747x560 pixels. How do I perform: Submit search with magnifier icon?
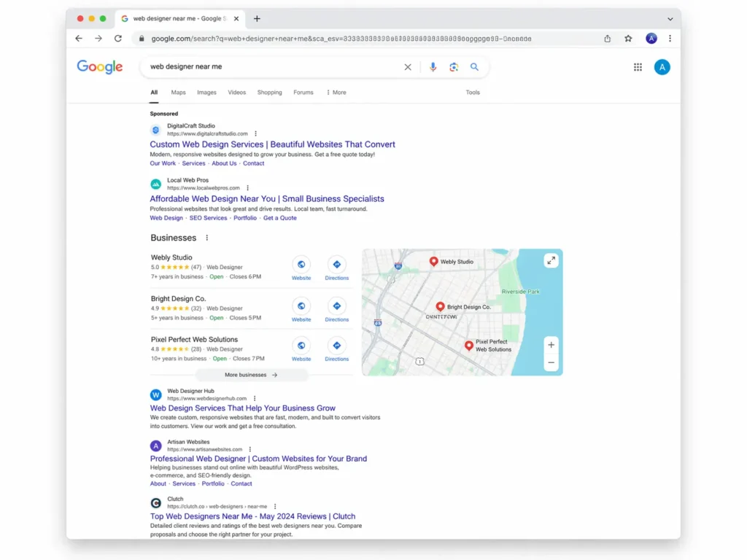tap(474, 67)
